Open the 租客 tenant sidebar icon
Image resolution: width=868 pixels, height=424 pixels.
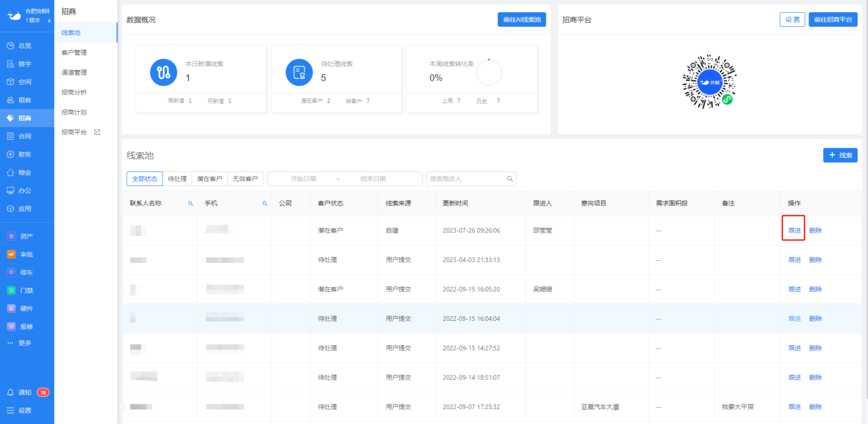click(10, 100)
